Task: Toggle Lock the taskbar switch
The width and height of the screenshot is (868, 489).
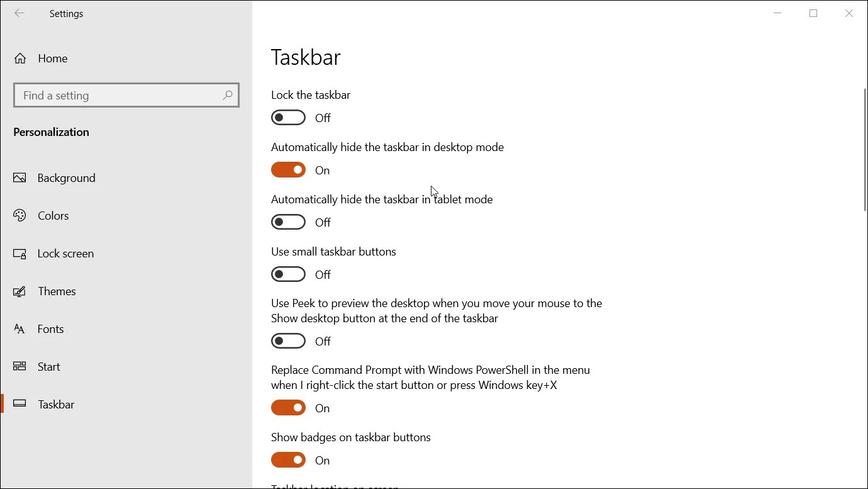Action: [288, 118]
